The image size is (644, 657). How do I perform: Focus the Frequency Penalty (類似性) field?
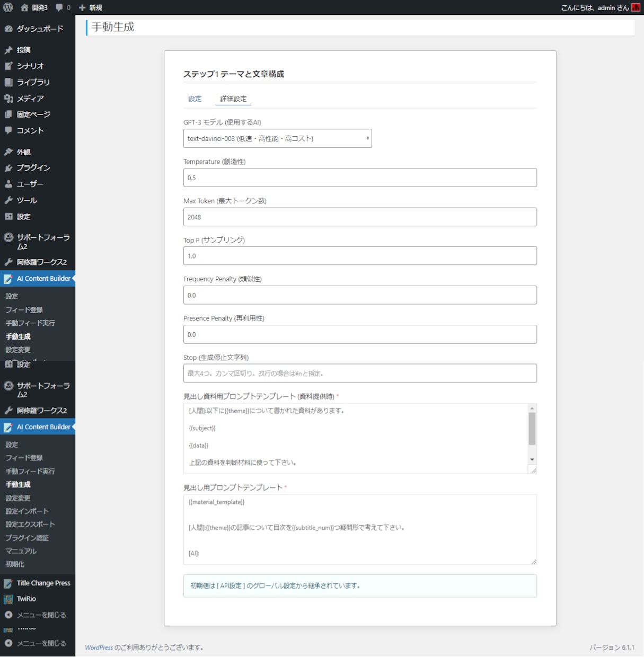[360, 295]
